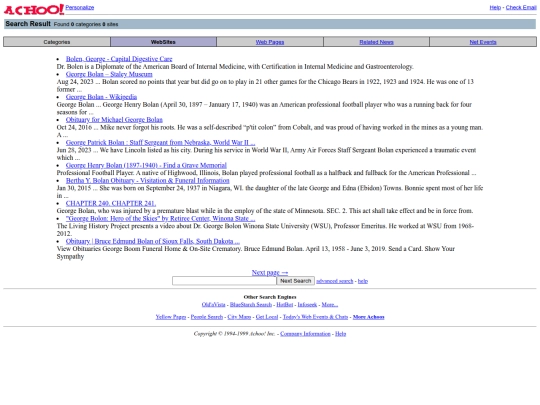
Task: Open Bertha Y. Bolan Obituary result
Action: pyautogui.click(x=147, y=180)
